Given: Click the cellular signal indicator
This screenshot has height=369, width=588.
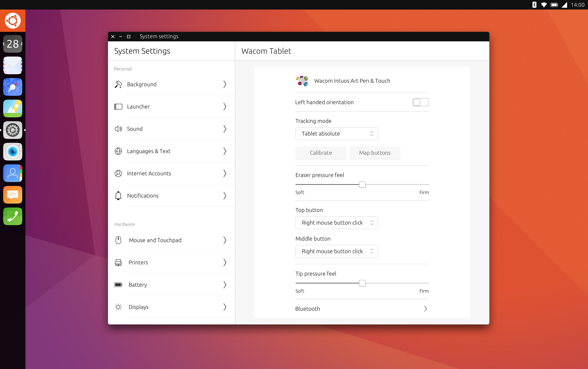Looking at the screenshot, I should (564, 5).
